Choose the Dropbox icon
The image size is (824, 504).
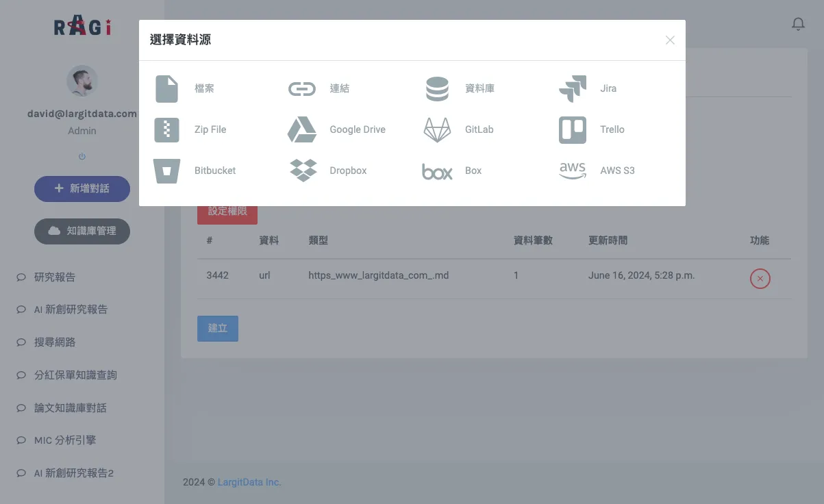tap(303, 171)
